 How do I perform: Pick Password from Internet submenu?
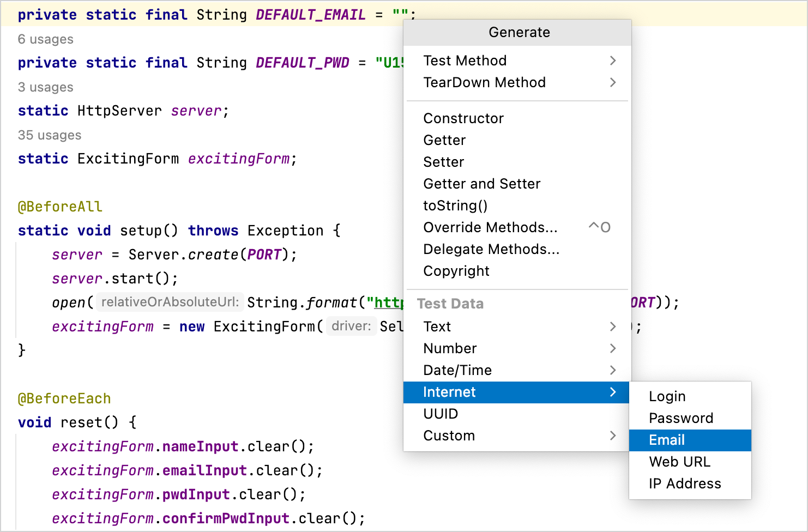pyautogui.click(x=690, y=418)
